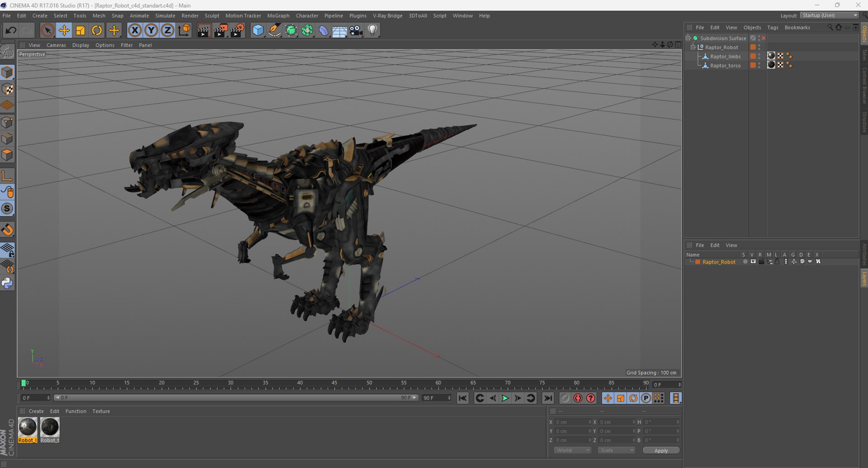Toggle Raptor_Robot layer Lock icon
The image size is (868, 468).
[777, 262]
